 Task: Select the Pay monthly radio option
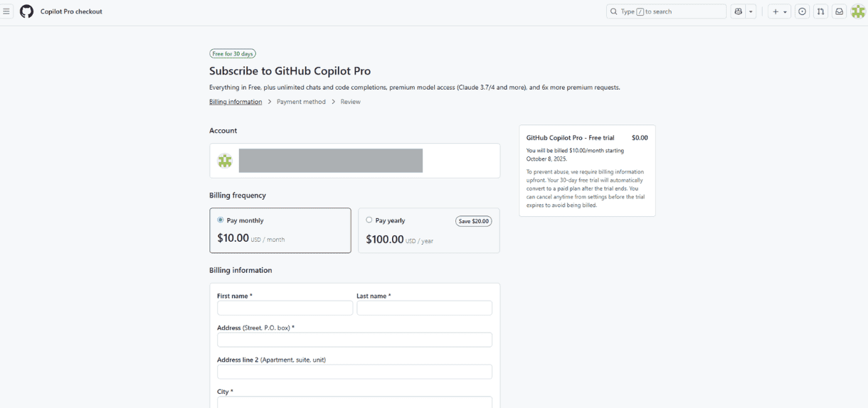point(221,220)
